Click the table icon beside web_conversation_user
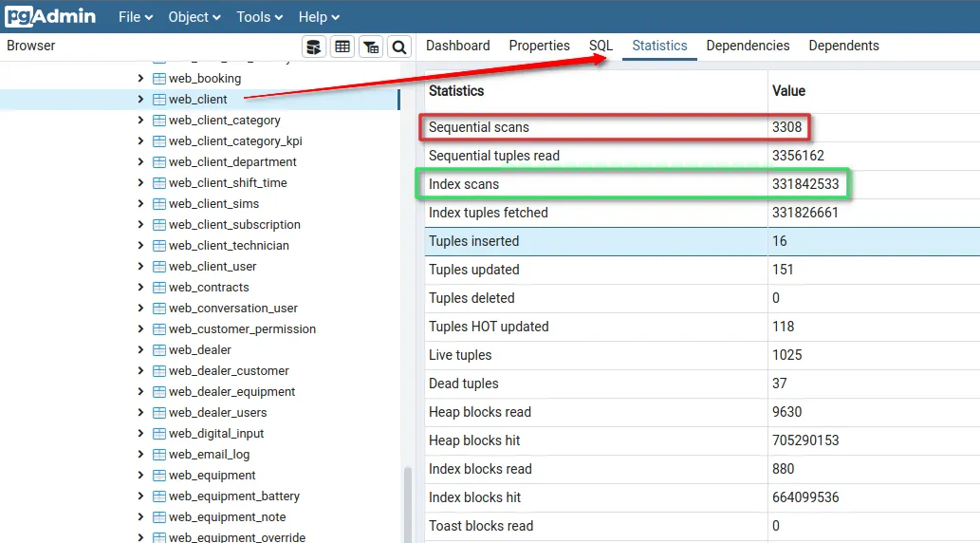Viewport: 980px width, 543px height. [159, 309]
